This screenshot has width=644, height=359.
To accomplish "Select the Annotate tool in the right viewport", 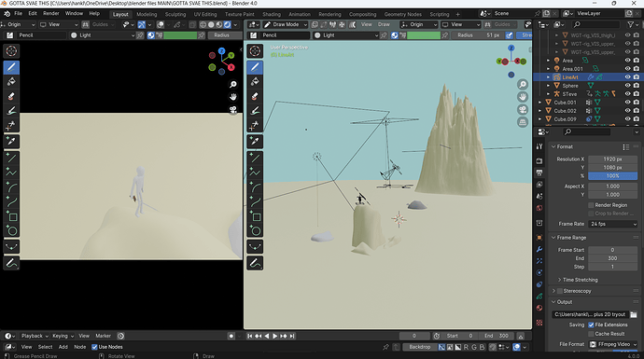I will (255, 263).
